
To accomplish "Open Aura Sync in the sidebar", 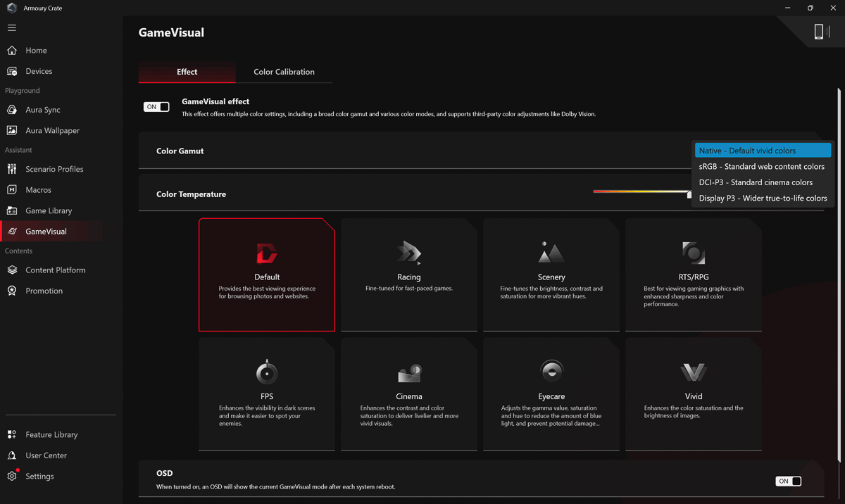I will point(43,110).
